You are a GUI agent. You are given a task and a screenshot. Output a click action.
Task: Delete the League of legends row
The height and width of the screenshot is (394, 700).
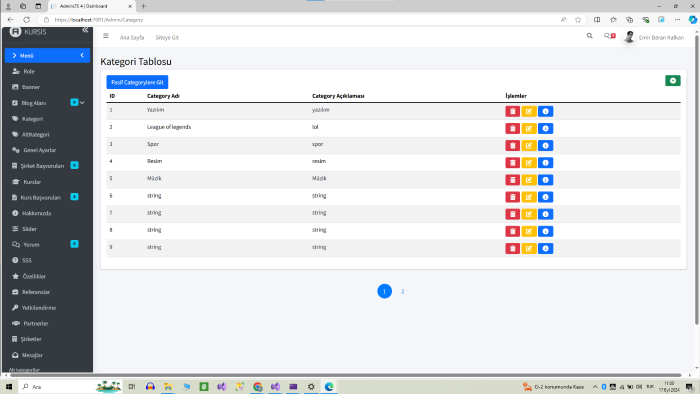coord(512,129)
